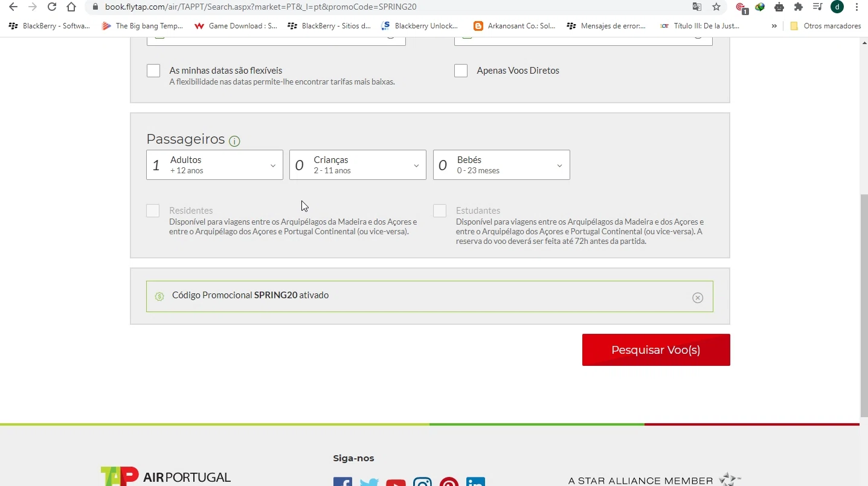868x486 pixels.
Task: Open the 'Otros marcadores' bookmarks folder
Action: point(825,26)
